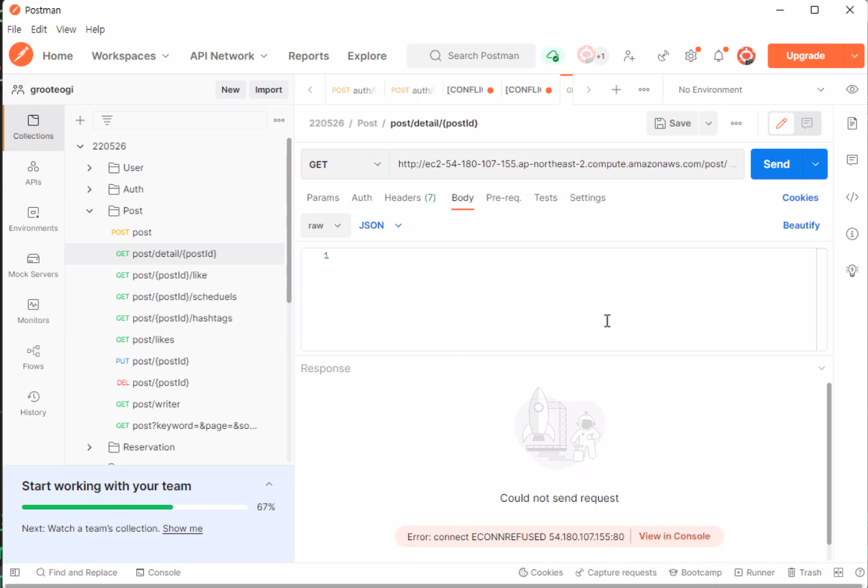
Task: Click the satellite capture requests icon in the header
Action: (x=663, y=56)
